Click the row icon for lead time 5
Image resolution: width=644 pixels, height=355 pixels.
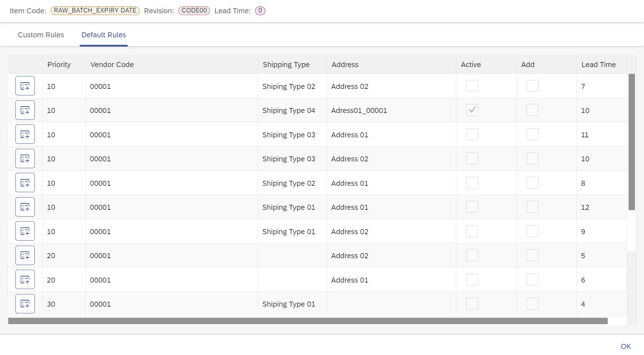coord(25,255)
